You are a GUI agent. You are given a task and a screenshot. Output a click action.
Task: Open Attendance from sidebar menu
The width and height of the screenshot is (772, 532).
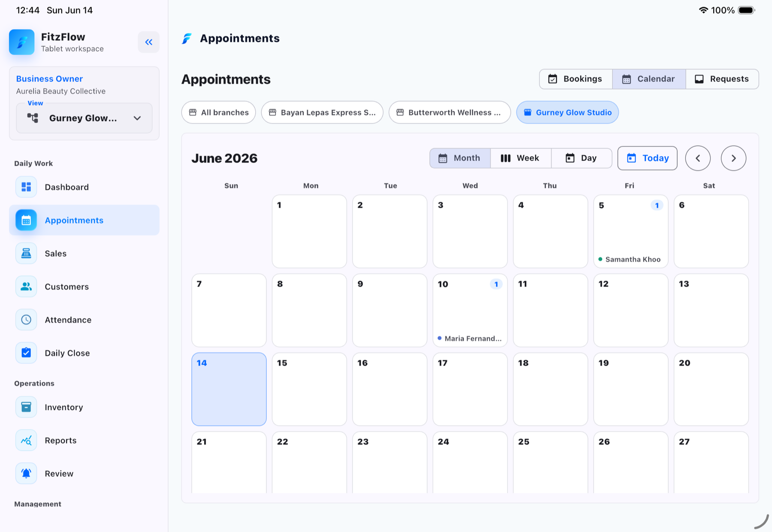pyautogui.click(x=84, y=320)
